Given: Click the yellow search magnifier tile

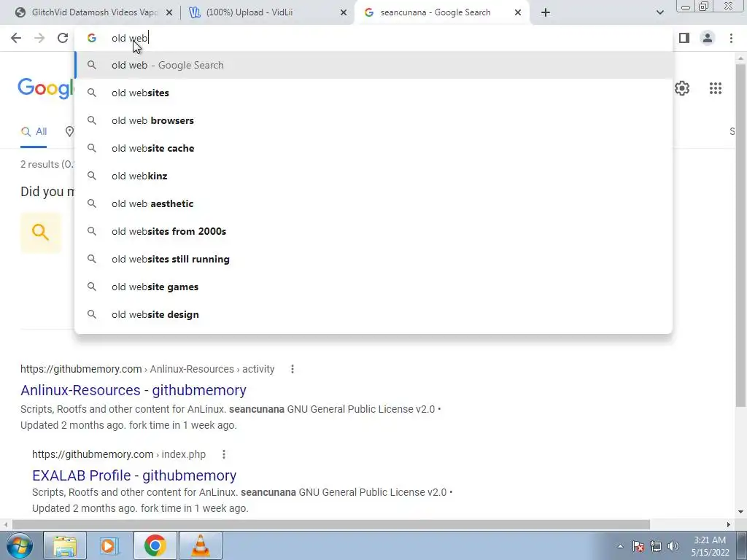Looking at the screenshot, I should click(41, 233).
